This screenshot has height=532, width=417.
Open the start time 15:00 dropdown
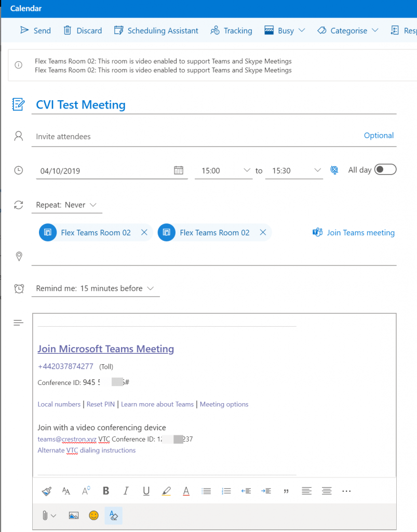click(x=224, y=170)
